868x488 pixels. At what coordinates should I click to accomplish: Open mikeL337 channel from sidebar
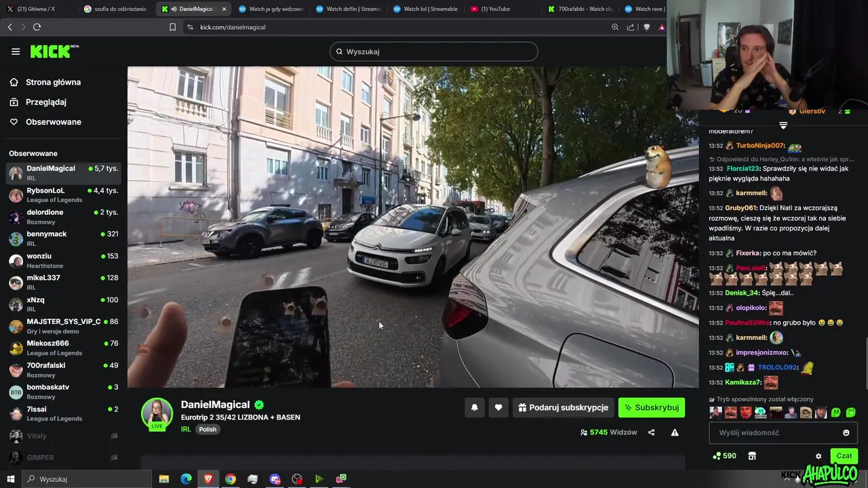(64, 282)
